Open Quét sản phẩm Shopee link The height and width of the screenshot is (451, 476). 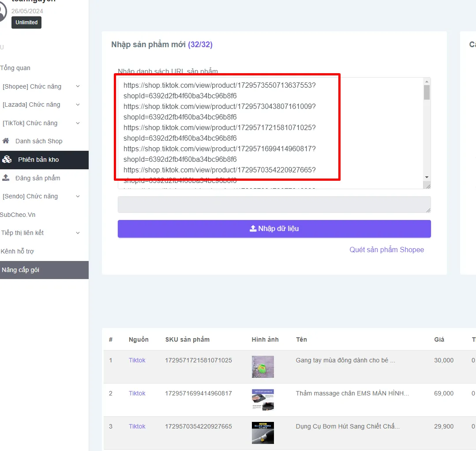tap(386, 250)
